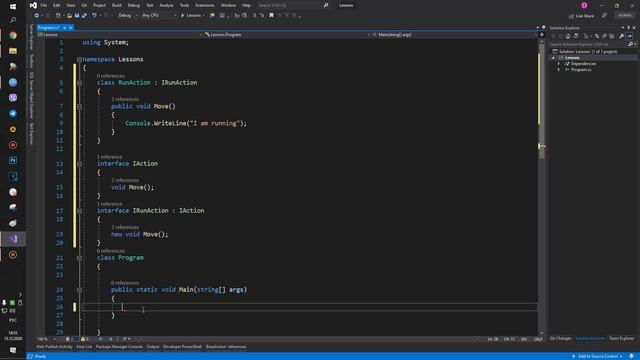
Task: Collapse the class Program code block
Action: 80,258
